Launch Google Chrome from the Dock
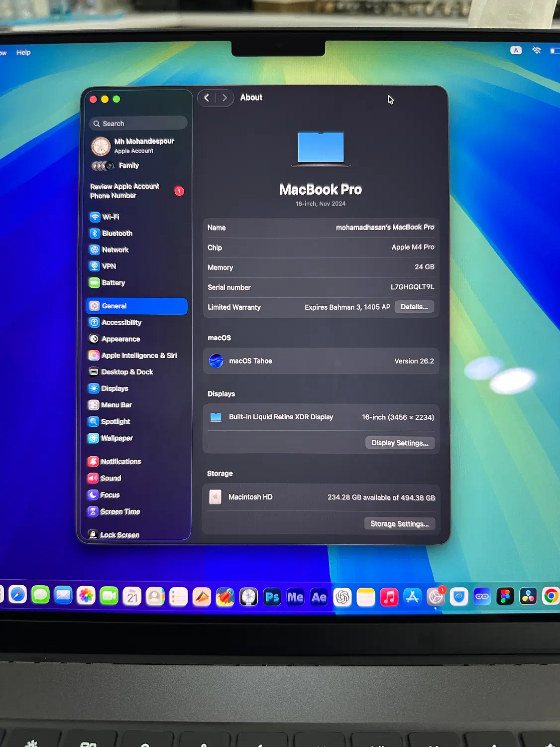Viewport: 560px width, 747px height. click(x=551, y=596)
